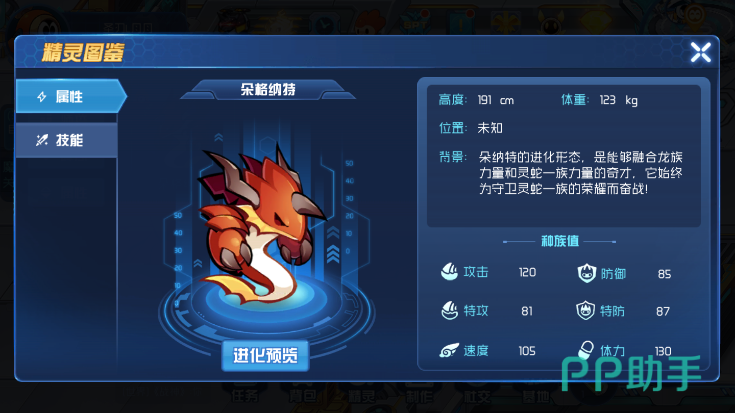The height and width of the screenshot is (413, 735).
Task: Click the lightning icon on 属性 tab
Action: pos(42,97)
